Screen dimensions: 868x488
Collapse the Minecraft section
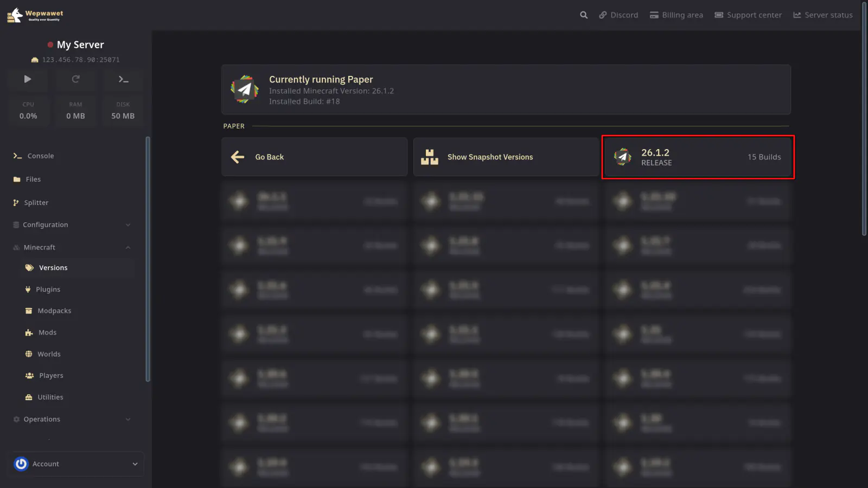(128, 248)
